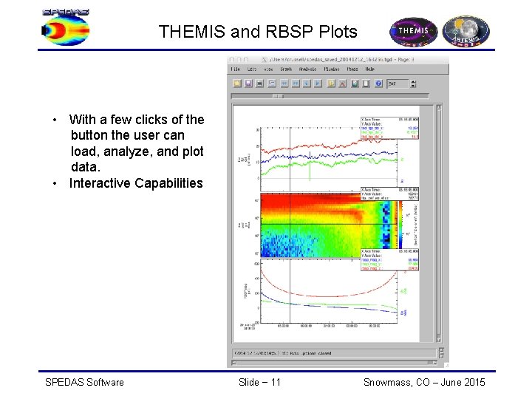
Task: Click the 'Interactive Capabilities' bullet text
Action: [136, 183]
